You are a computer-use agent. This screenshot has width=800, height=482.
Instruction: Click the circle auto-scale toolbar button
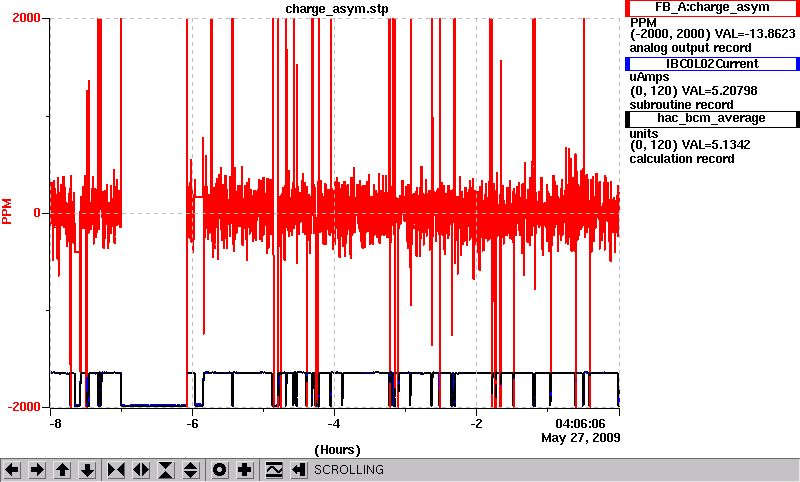[x=219, y=470]
